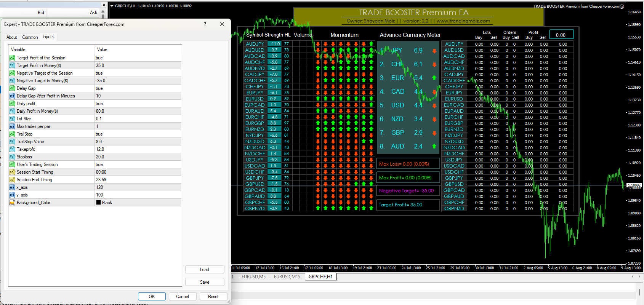Select the Takeprofit variable icon
The height and width of the screenshot is (305, 644).
click(12, 149)
